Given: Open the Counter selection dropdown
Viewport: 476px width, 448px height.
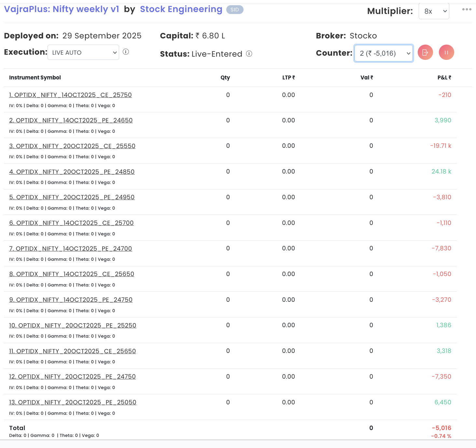Looking at the screenshot, I should [x=384, y=53].
